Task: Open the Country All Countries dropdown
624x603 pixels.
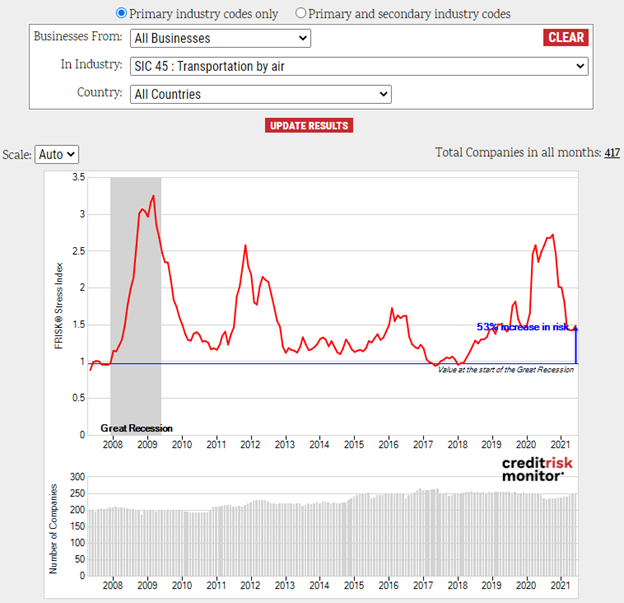Action: pyautogui.click(x=261, y=94)
